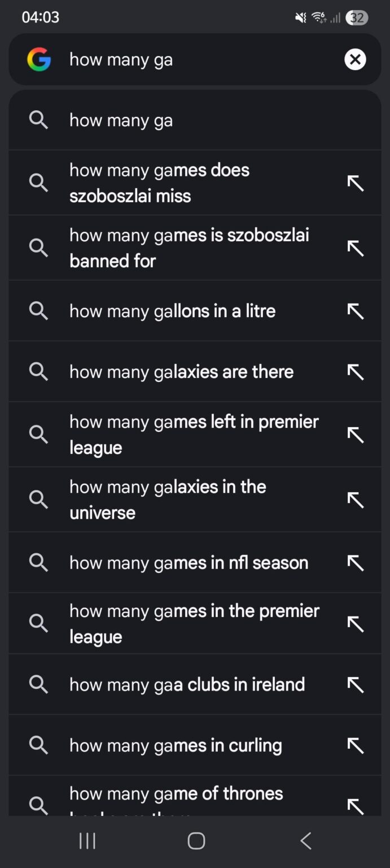Open recent apps from the navigation bar
This screenshot has height=868, width=390.
pyautogui.click(x=87, y=840)
